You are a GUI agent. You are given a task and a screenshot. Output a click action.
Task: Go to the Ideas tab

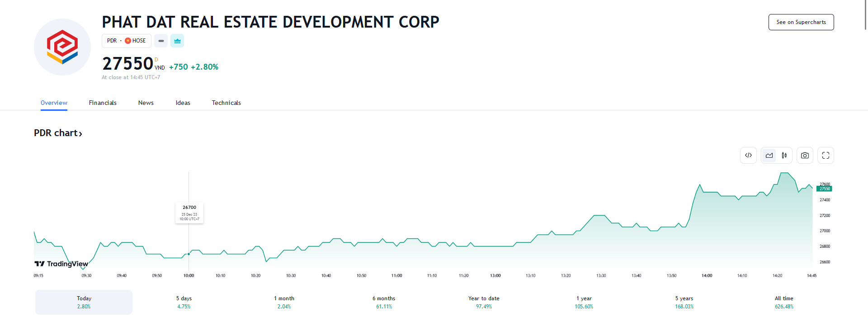pyautogui.click(x=183, y=103)
